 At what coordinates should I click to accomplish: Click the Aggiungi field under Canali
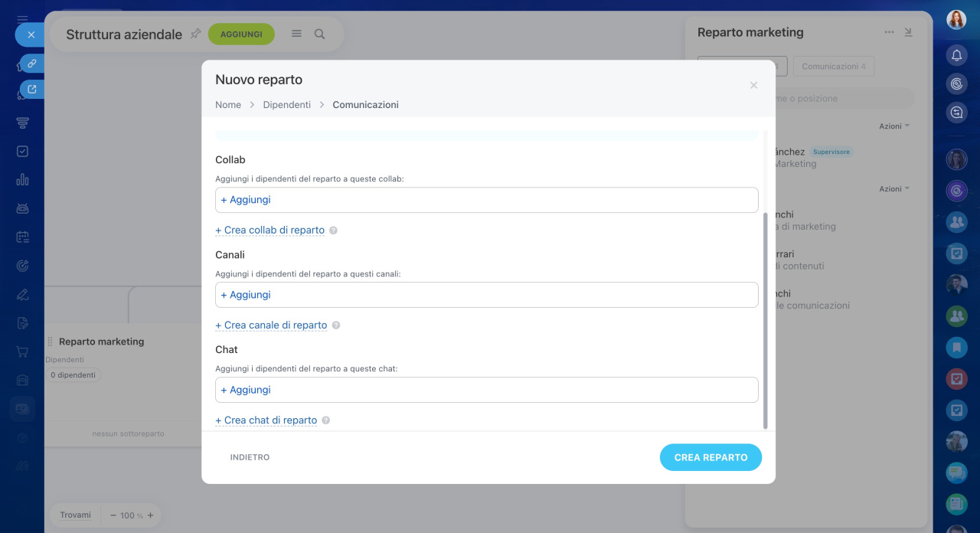pos(486,295)
